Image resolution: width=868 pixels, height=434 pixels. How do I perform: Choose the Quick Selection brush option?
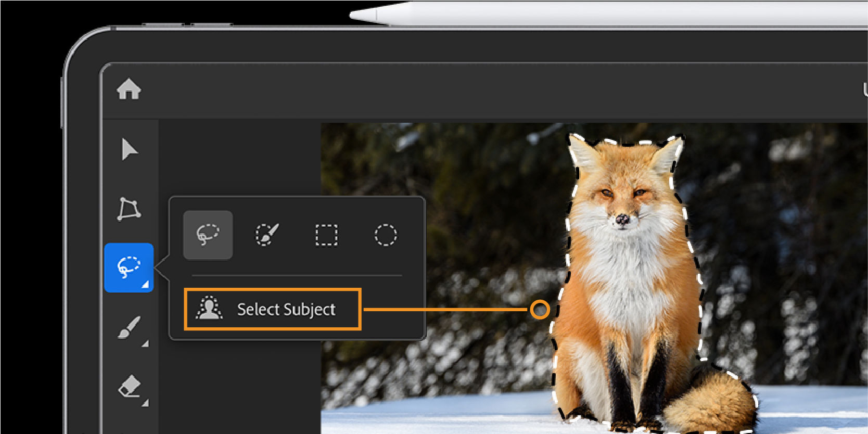[267, 235]
